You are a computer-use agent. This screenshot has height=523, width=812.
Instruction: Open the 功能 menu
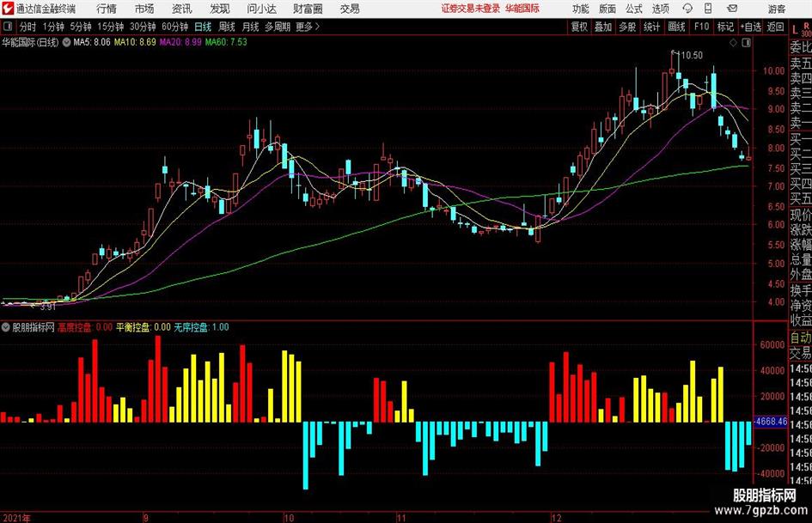pyautogui.click(x=581, y=9)
